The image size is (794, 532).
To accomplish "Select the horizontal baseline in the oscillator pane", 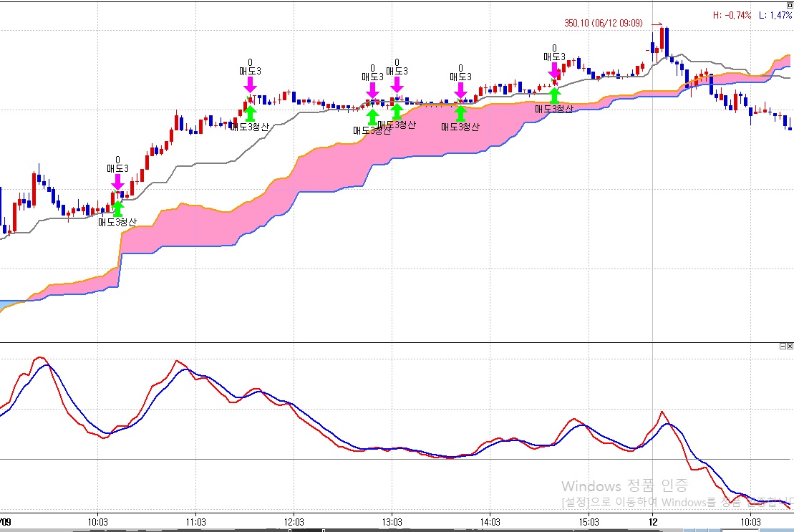I will (x=215, y=459).
